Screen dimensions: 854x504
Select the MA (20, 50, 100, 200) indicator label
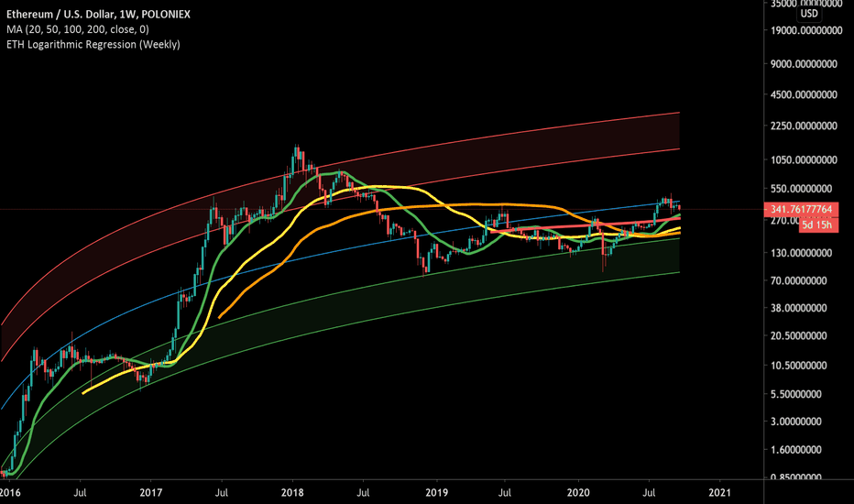point(78,29)
